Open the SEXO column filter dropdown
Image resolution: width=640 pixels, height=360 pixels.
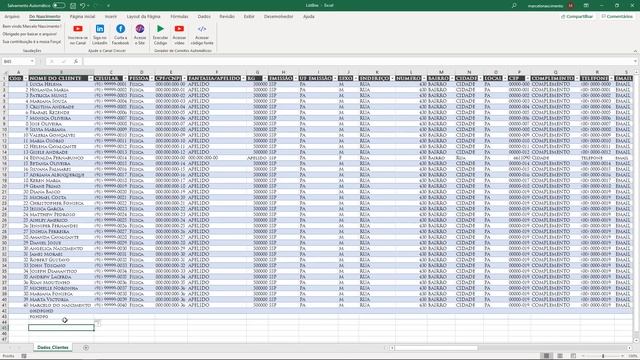pyautogui.click(x=356, y=78)
